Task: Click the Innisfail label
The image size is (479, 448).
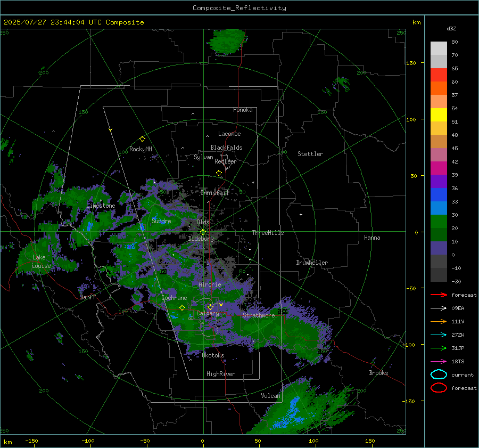Action: 214,193
